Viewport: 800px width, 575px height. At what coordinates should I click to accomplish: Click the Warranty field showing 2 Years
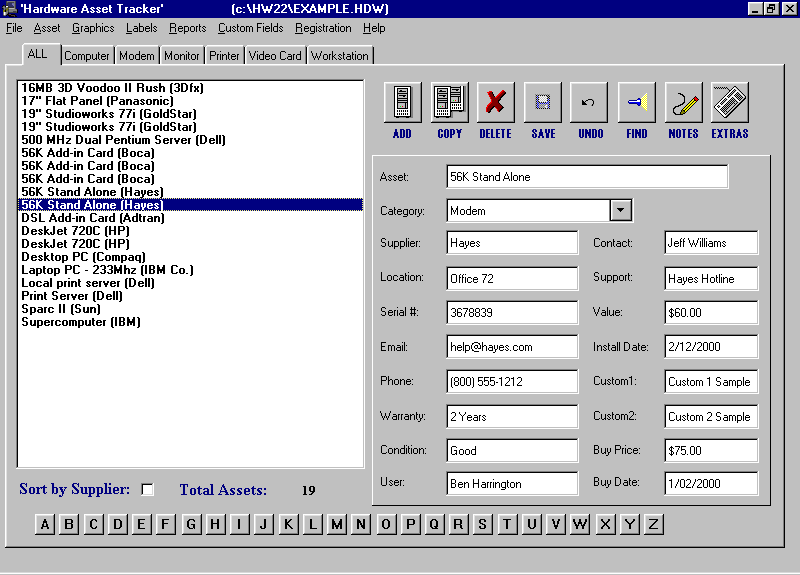512,416
